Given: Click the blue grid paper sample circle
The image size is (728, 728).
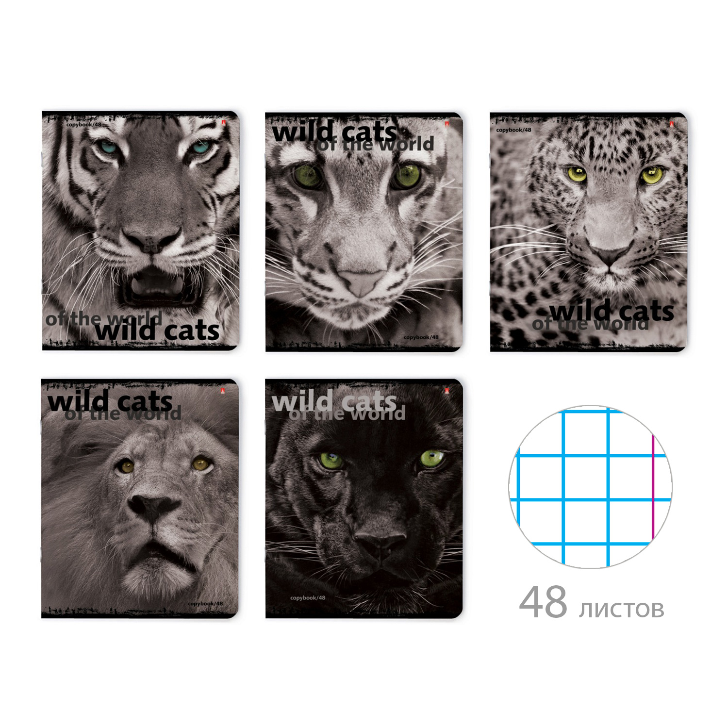Looking at the screenshot, I should pyautogui.click(x=590, y=487).
